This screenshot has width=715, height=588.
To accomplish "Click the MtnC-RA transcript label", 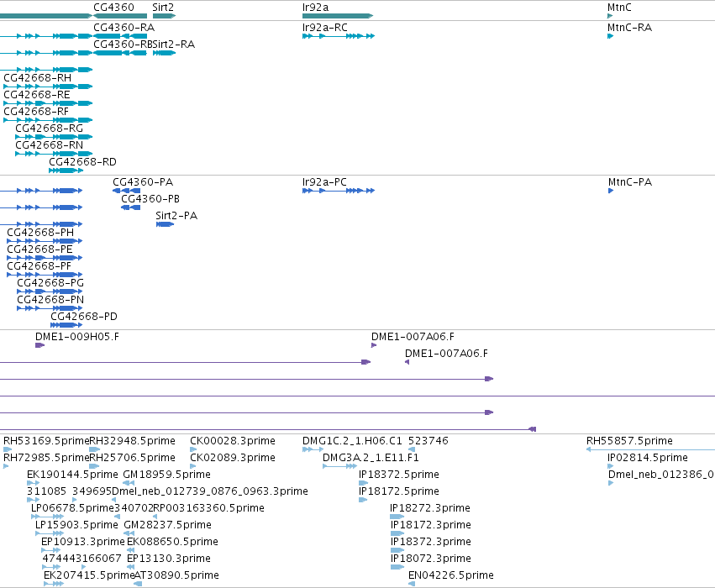I will pos(630,28).
